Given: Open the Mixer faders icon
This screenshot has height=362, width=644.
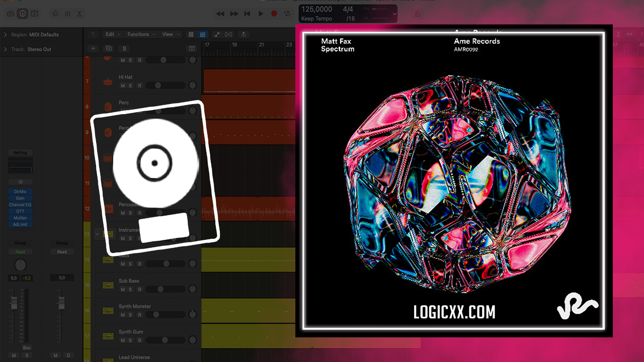Looking at the screenshot, I should 67,14.
